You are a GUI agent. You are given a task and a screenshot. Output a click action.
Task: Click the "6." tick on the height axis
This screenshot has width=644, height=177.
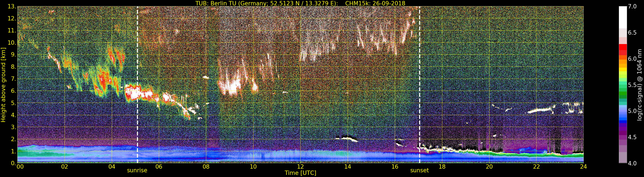(x=13, y=91)
